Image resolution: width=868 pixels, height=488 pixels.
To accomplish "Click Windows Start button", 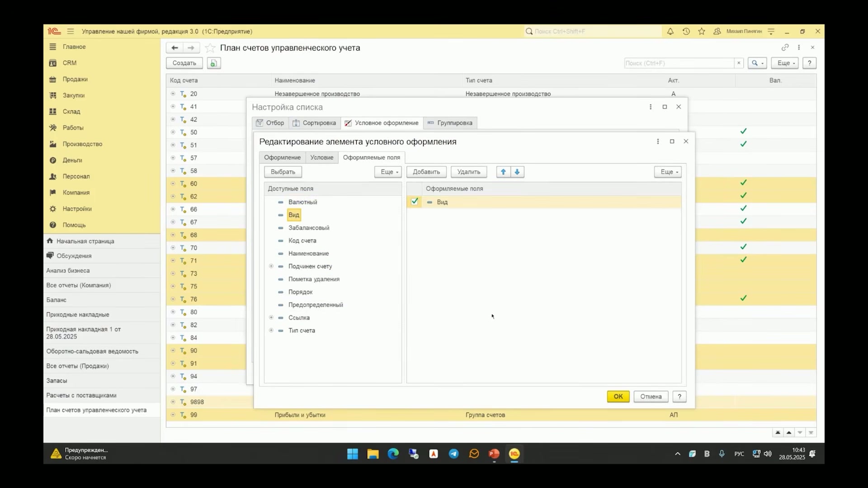I will [353, 454].
